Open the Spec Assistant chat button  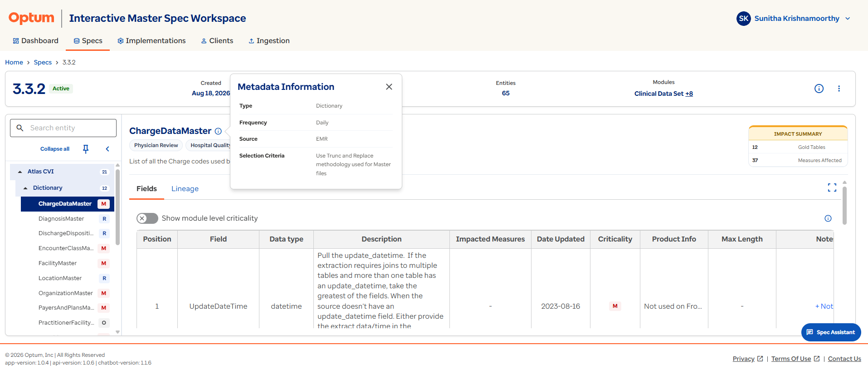click(x=831, y=332)
